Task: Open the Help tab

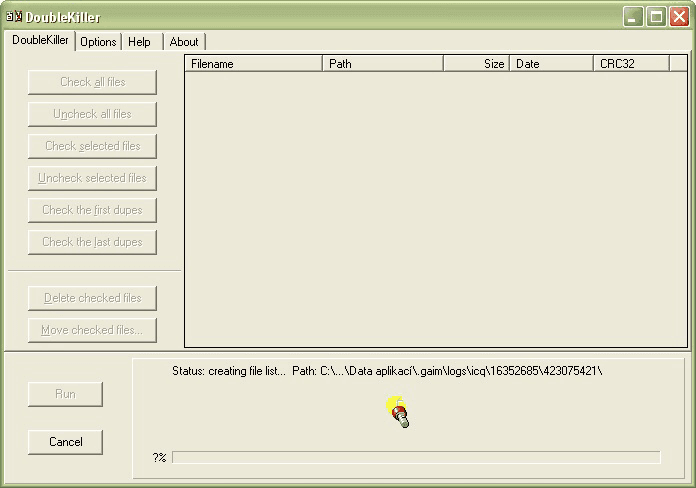Action: pos(141,42)
